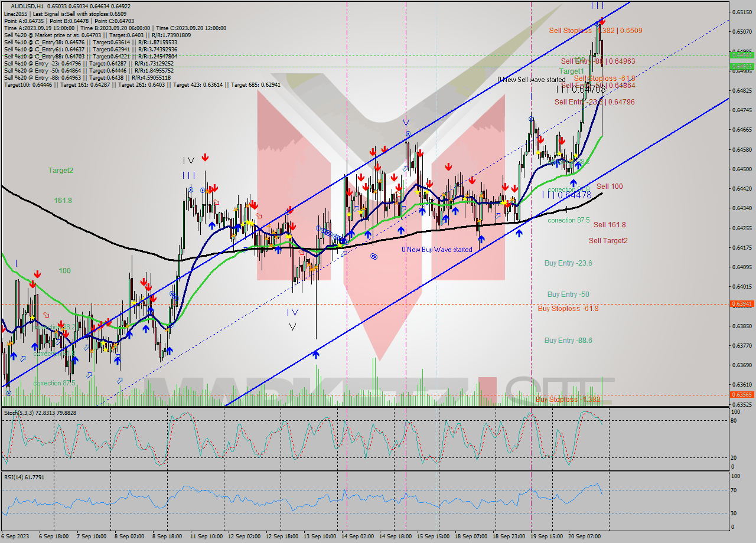Click the '13 Sep 10:00' time label
Screen dimensions: 756x543
(x=320, y=537)
